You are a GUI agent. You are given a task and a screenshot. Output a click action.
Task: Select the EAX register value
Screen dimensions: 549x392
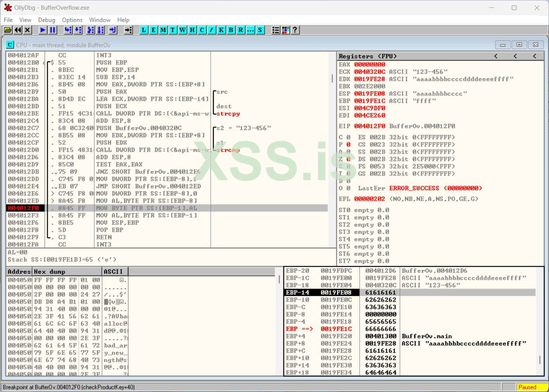coord(370,64)
